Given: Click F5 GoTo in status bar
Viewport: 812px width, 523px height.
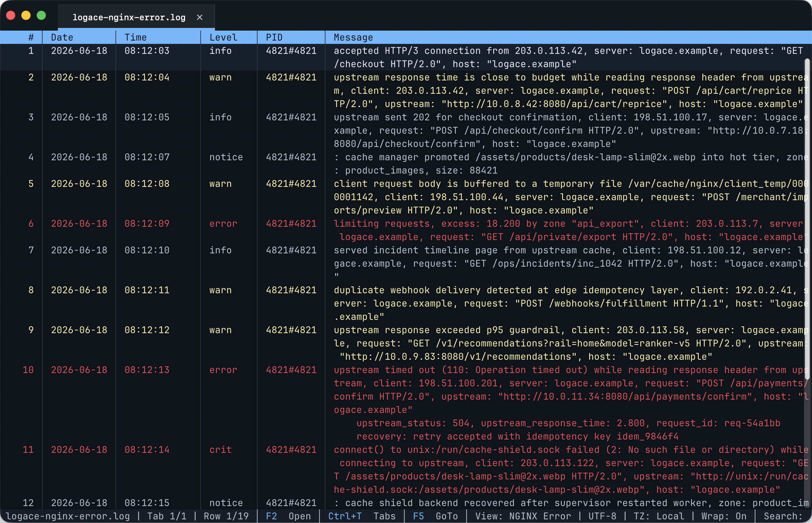Looking at the screenshot, I should pos(435,516).
